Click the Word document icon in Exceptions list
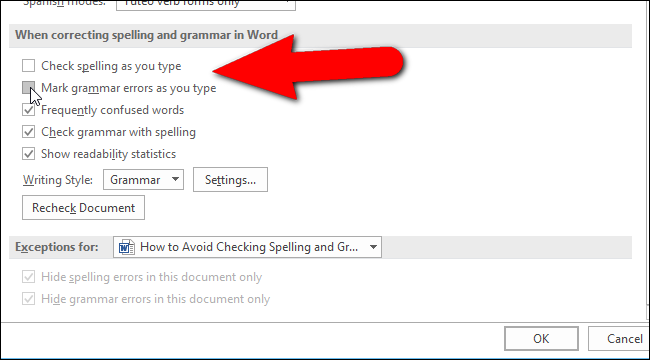Viewport: 650px width, 360px height. (x=126, y=247)
